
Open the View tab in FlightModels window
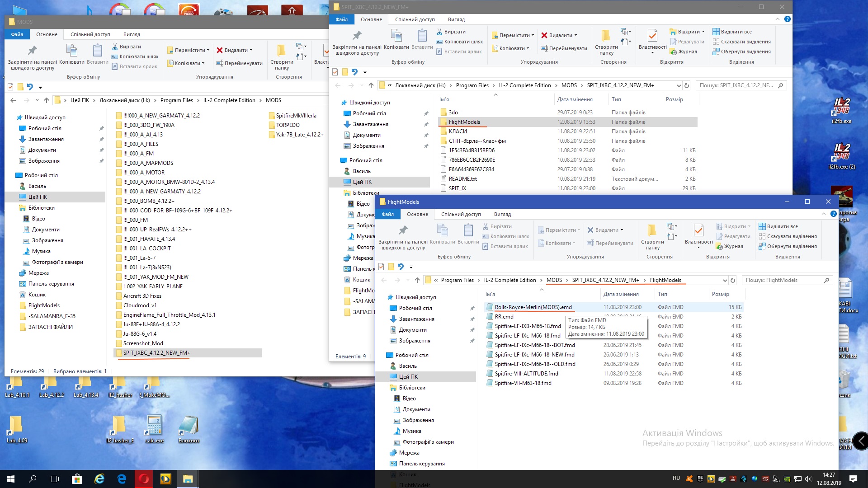point(502,214)
